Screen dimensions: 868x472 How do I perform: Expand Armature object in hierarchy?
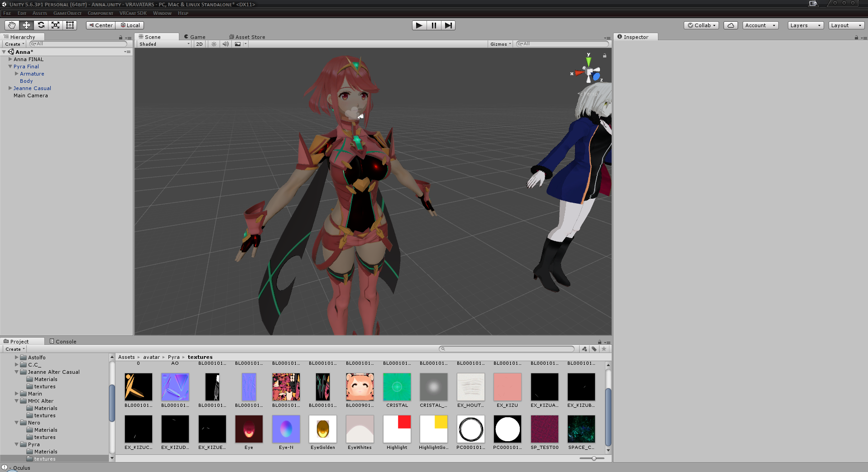[16, 74]
